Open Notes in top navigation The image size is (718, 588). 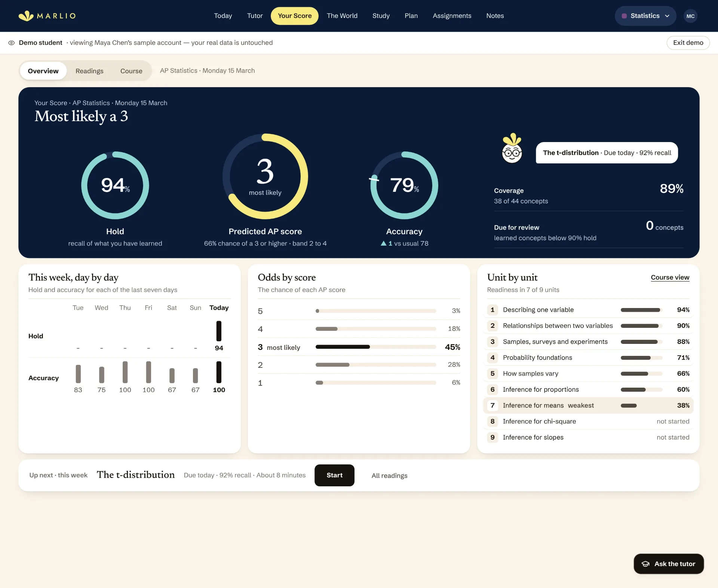click(x=495, y=16)
